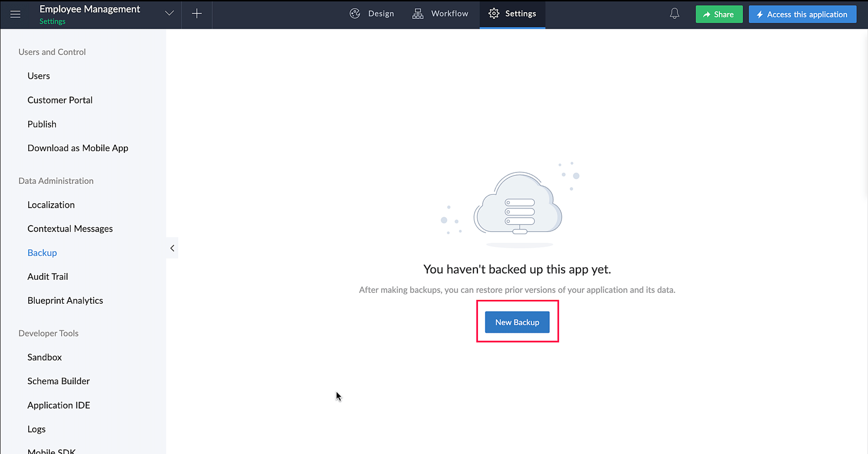The width and height of the screenshot is (868, 454).
Task: Switch to the Workflow tab
Action: pos(449,14)
